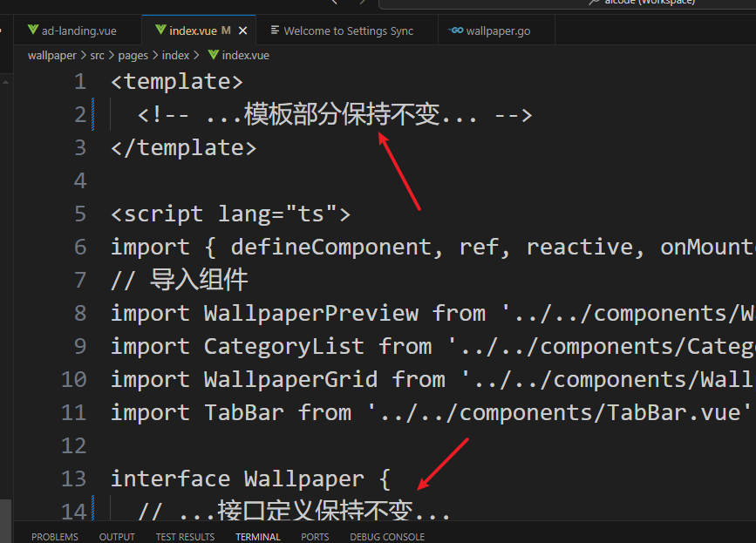Image resolution: width=756 pixels, height=543 pixels.
Task: Place cursor on WallpaperPreview in line 8
Action: click(310, 313)
